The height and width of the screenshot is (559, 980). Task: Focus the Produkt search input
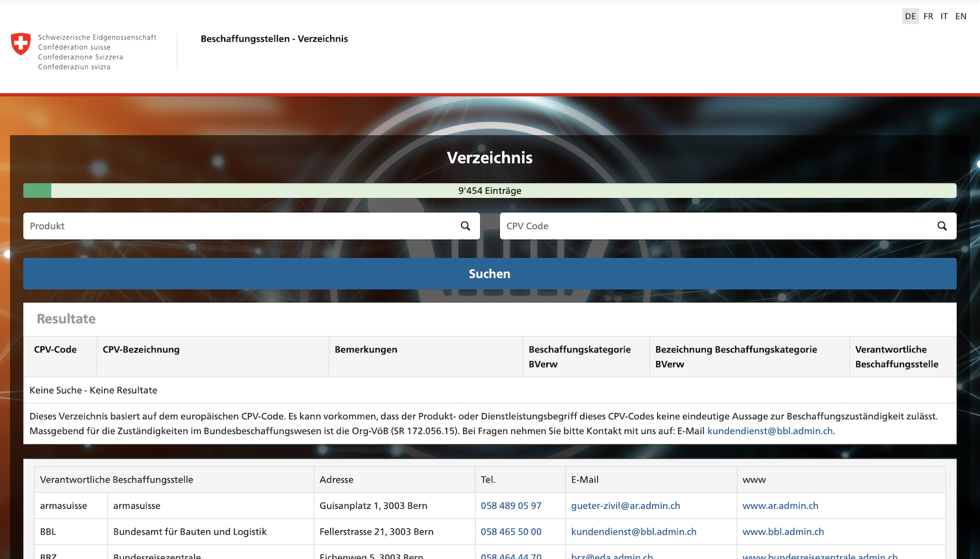click(239, 226)
